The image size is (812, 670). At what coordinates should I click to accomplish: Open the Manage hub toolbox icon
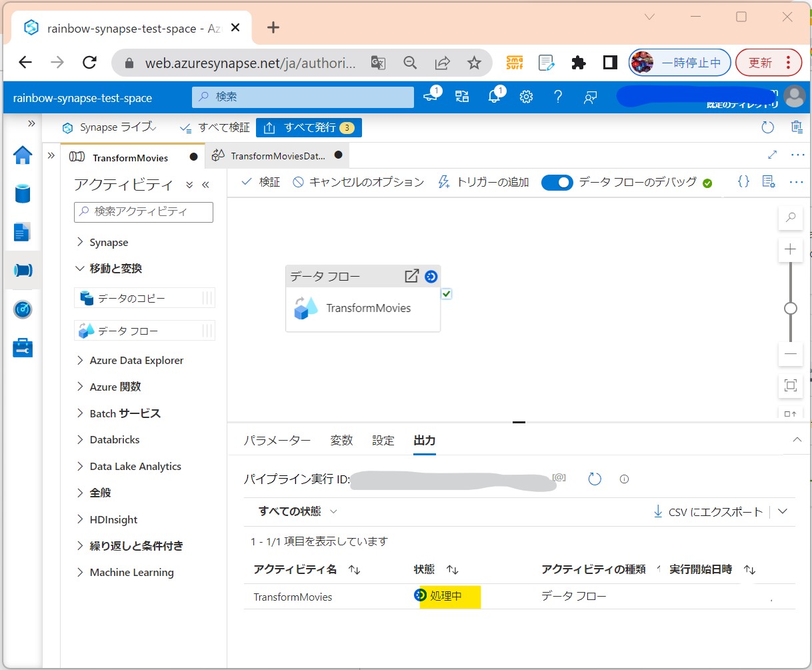[23, 347]
